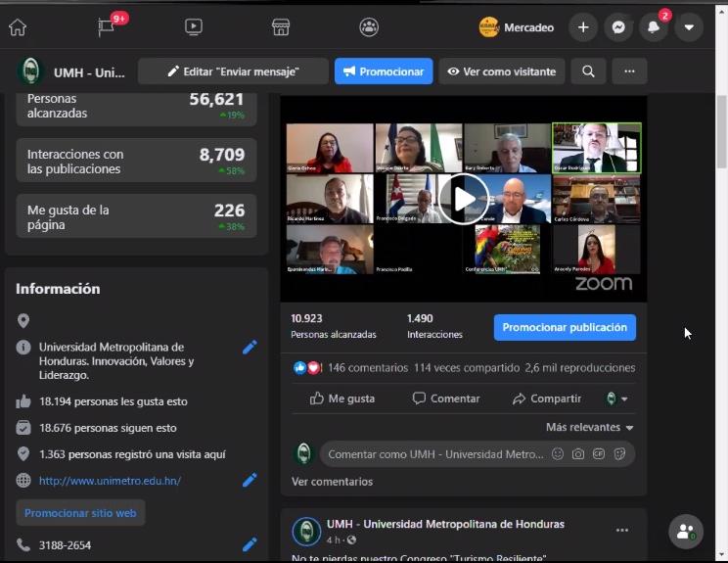This screenshot has height=563, width=728.
Task: Click avatar beside comment field
Action: pyautogui.click(x=304, y=454)
